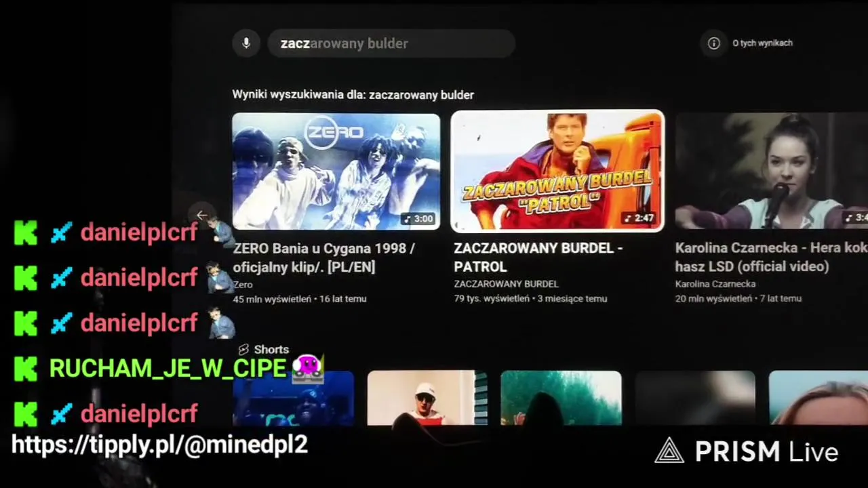Image resolution: width=868 pixels, height=488 pixels.
Task: Select the tipply.pl/@minedpl2 link overlay
Action: click(x=160, y=445)
